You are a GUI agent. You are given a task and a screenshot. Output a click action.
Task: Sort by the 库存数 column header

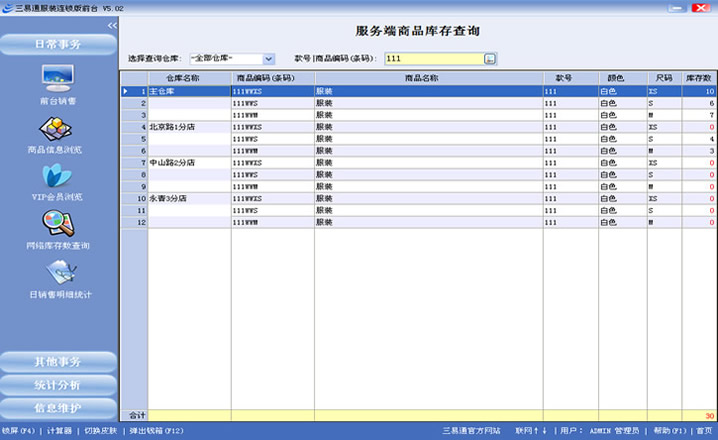(699, 78)
